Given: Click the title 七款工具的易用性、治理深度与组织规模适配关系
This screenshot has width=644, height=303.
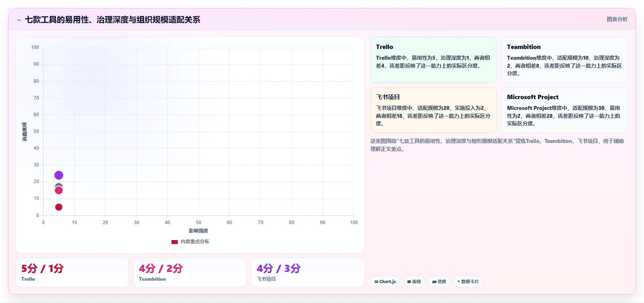Looking at the screenshot, I should pos(112,20).
